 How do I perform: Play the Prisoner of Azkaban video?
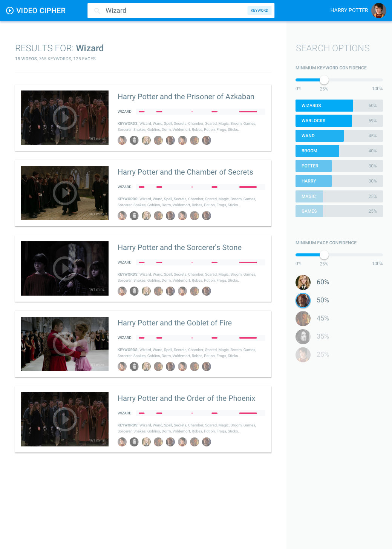pos(65,118)
